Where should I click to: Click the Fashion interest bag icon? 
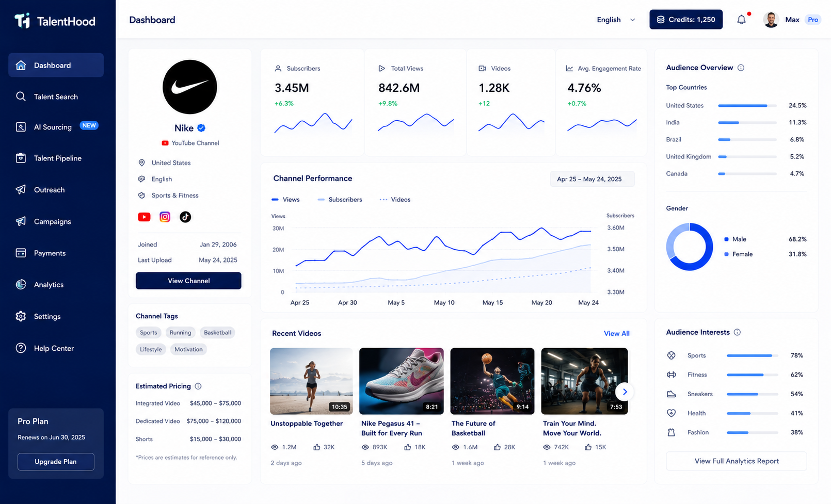pyautogui.click(x=671, y=432)
